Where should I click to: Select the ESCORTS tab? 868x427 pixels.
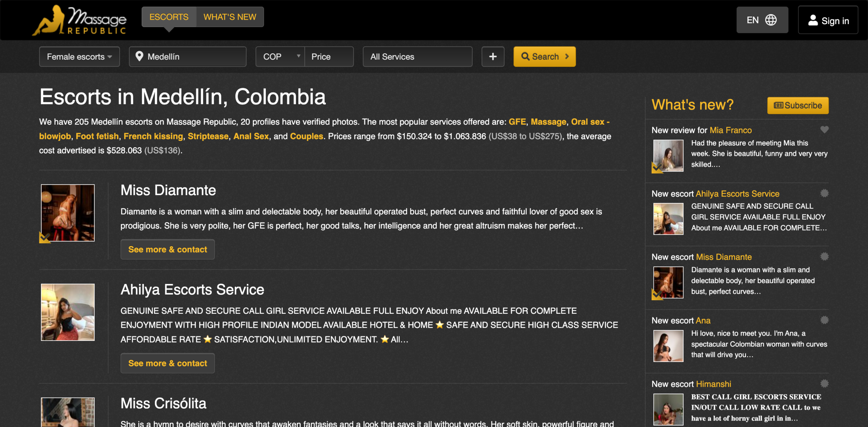click(x=169, y=17)
